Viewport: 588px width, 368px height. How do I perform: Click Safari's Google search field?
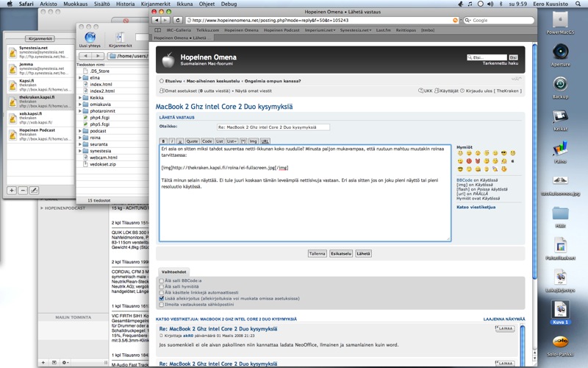(x=498, y=21)
